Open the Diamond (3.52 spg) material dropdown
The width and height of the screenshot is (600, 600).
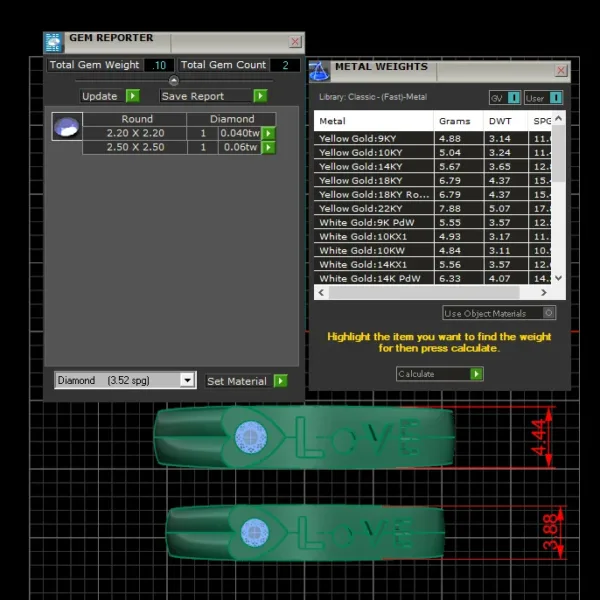(x=187, y=380)
